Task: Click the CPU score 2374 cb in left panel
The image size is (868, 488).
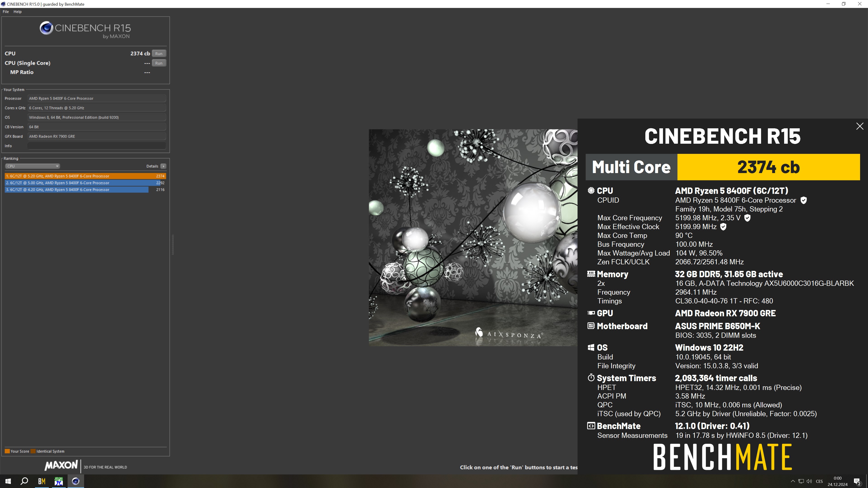Action: point(140,54)
